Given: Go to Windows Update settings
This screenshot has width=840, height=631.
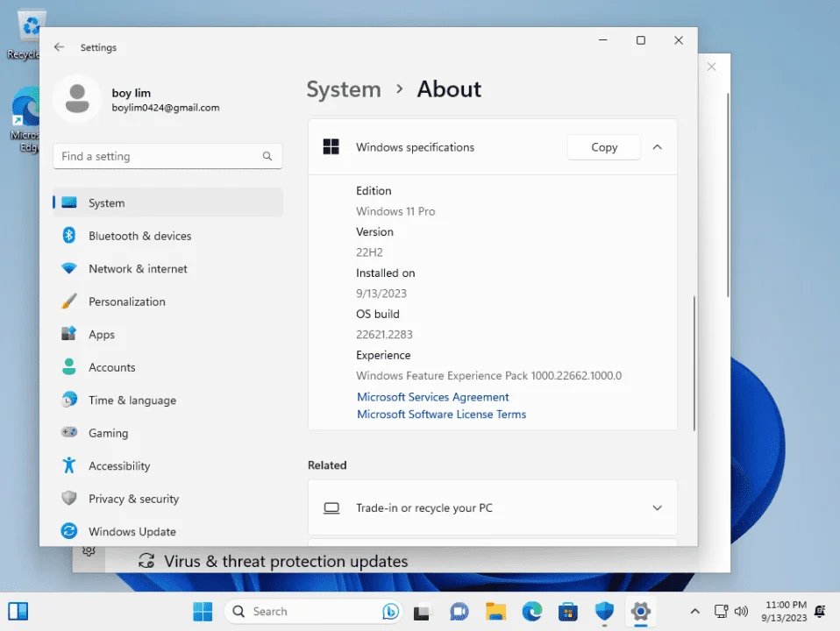Looking at the screenshot, I should click(167, 531).
